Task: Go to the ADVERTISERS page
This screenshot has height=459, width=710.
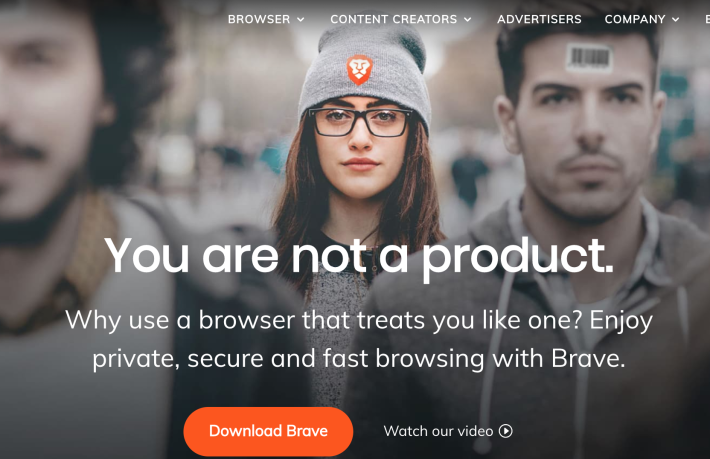Action: (x=539, y=19)
